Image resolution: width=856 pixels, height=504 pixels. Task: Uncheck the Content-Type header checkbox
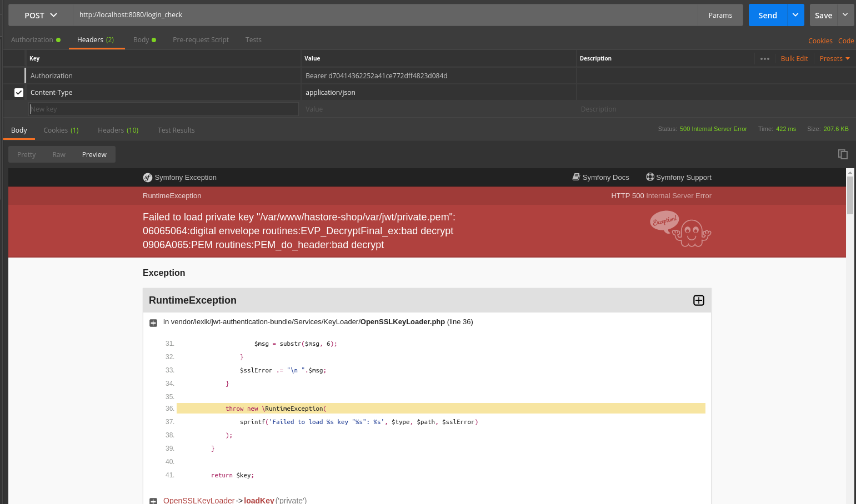point(18,92)
